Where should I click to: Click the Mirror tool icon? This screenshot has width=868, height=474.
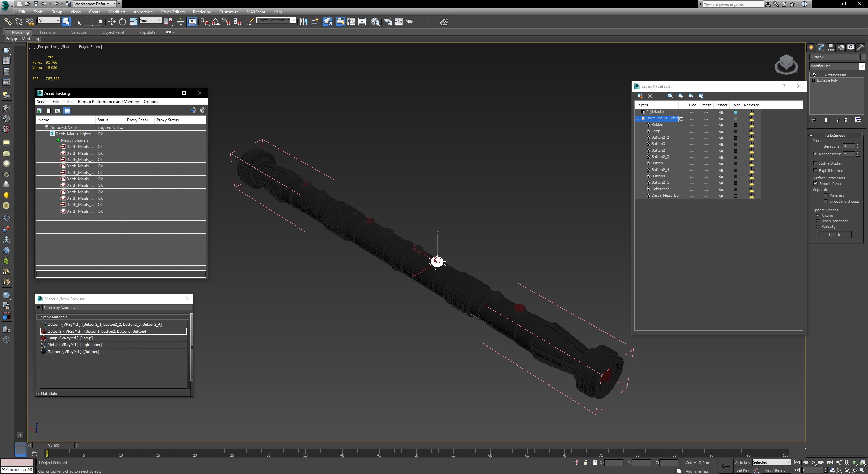(303, 22)
